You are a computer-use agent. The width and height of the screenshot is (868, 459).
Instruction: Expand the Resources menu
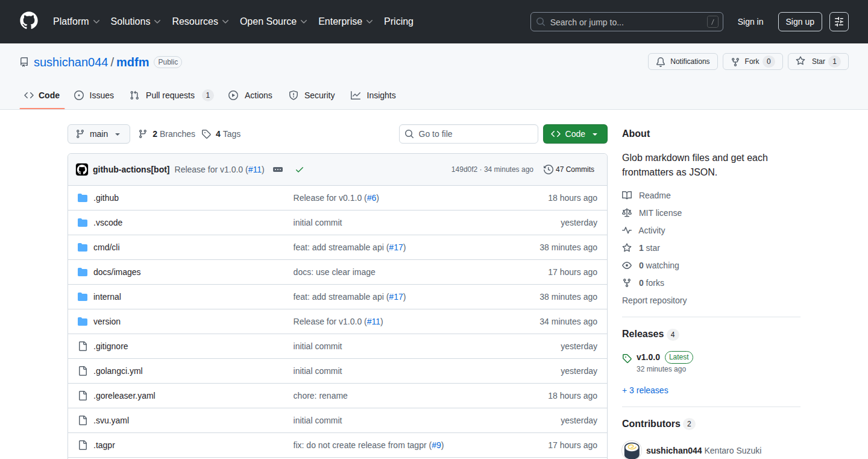[x=200, y=22]
